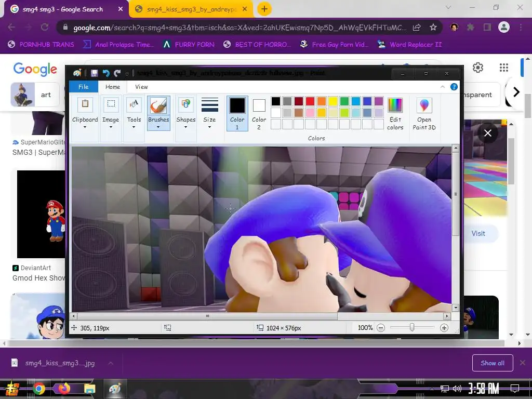The width and height of the screenshot is (532, 399).
Task: Open the Mario image thumbnail in search results
Action: pyautogui.click(x=42, y=215)
